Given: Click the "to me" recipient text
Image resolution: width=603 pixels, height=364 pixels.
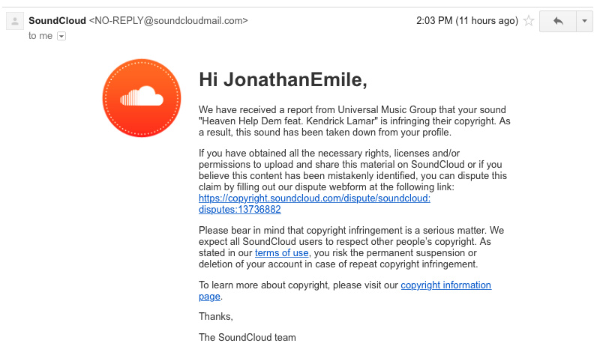Looking at the screenshot, I should pos(40,36).
